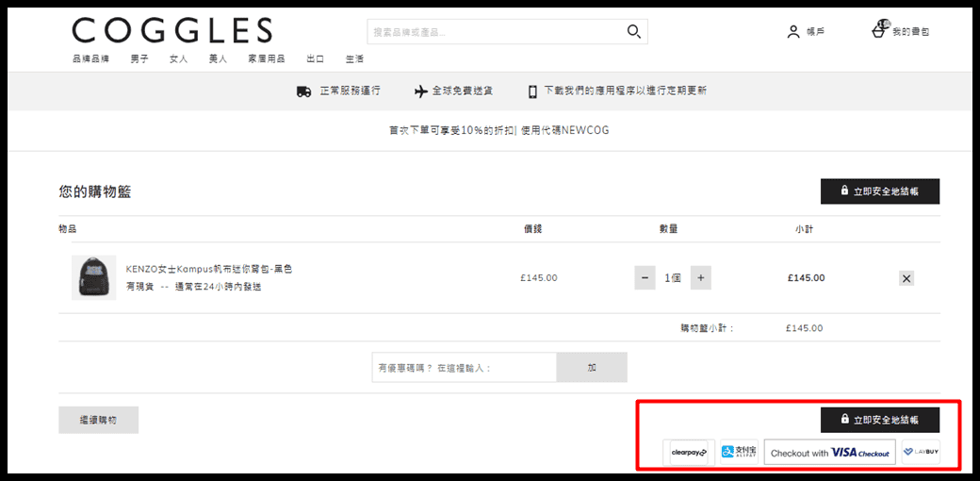Open the 男子 menu
The height and width of the screenshot is (481, 980).
coord(139,58)
